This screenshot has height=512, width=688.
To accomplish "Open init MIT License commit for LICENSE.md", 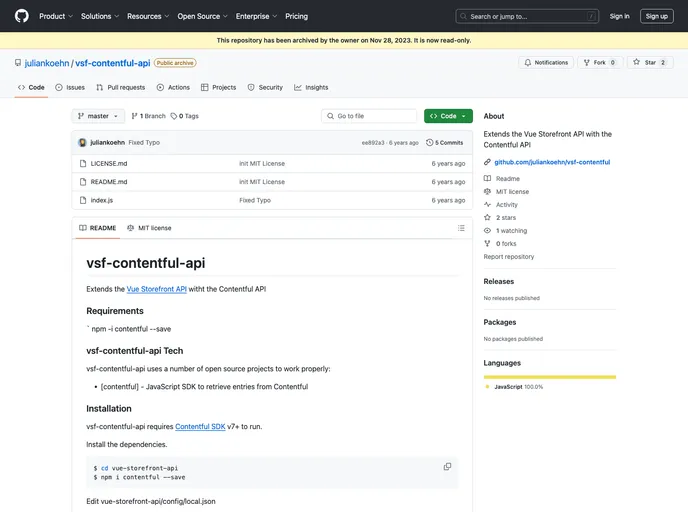I will [262, 164].
